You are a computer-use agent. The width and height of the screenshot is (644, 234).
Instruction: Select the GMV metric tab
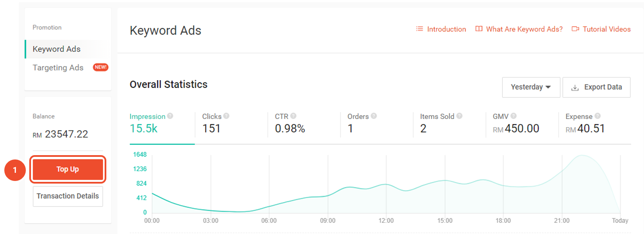[x=516, y=123]
